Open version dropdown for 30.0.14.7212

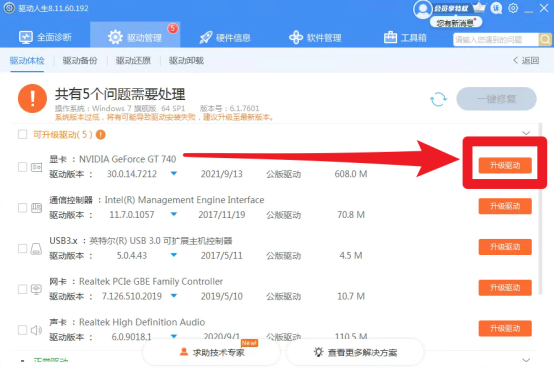(174, 173)
